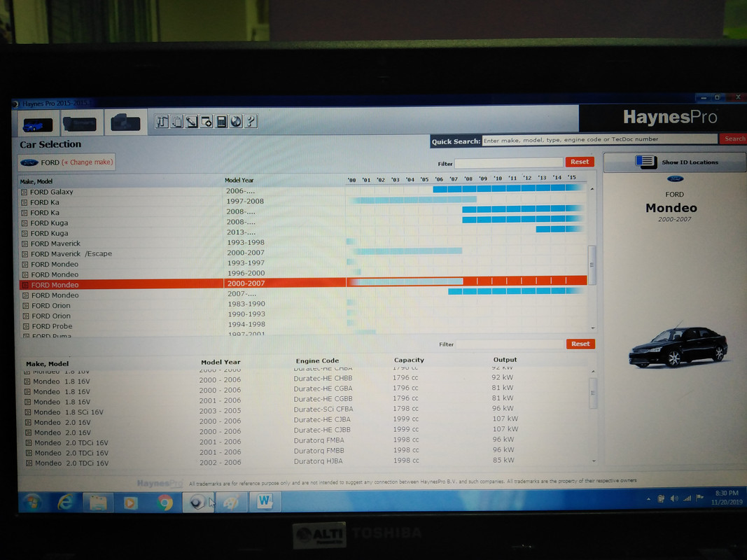The image size is (747, 560).
Task: Select Mondeo 1.8 16V Duratec-HE CGBA row
Action: click(305, 390)
